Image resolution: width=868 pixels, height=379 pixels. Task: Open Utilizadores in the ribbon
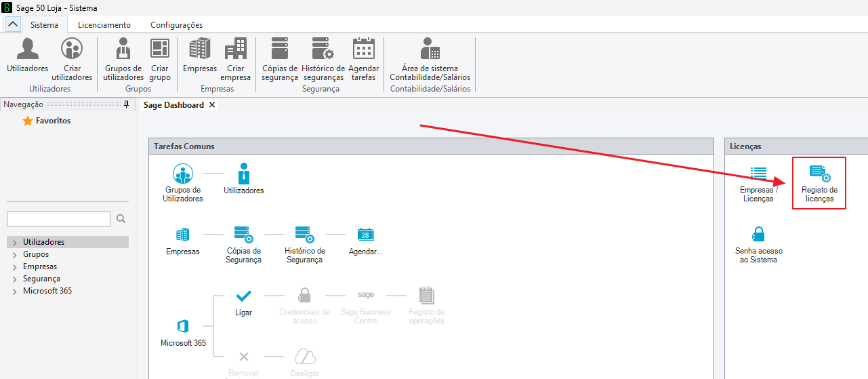click(x=28, y=56)
